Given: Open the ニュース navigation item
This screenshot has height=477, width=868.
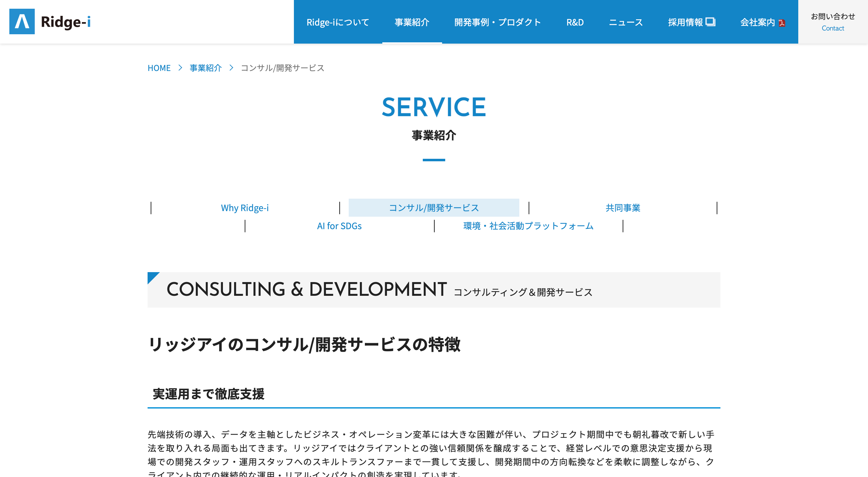Looking at the screenshot, I should (x=626, y=22).
